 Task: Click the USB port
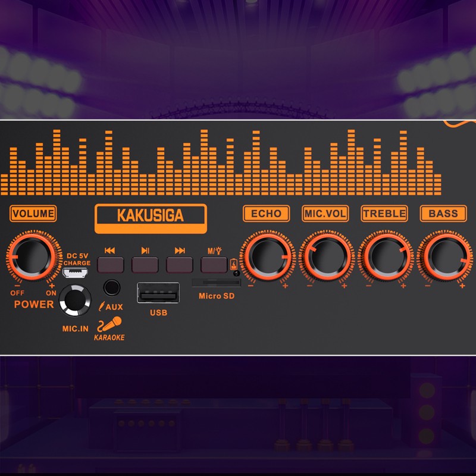[x=158, y=294]
